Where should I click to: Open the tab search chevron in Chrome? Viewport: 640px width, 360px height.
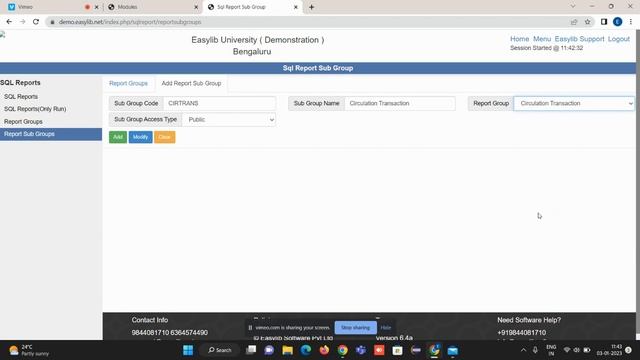(x=573, y=7)
